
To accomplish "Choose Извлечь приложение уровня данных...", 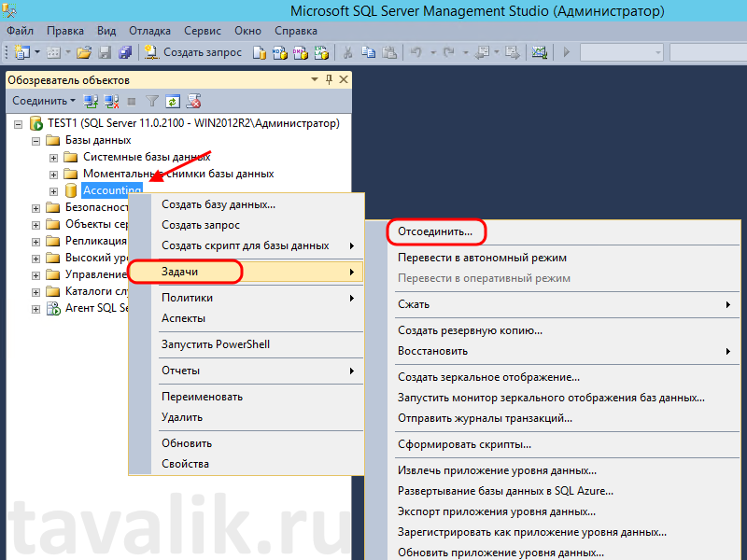I will (x=554, y=471).
